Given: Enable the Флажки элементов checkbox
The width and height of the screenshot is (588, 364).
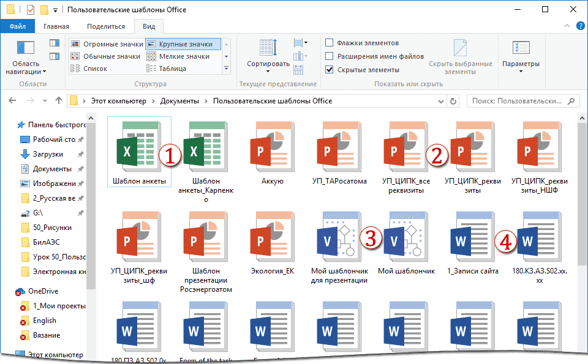Looking at the screenshot, I should point(330,43).
